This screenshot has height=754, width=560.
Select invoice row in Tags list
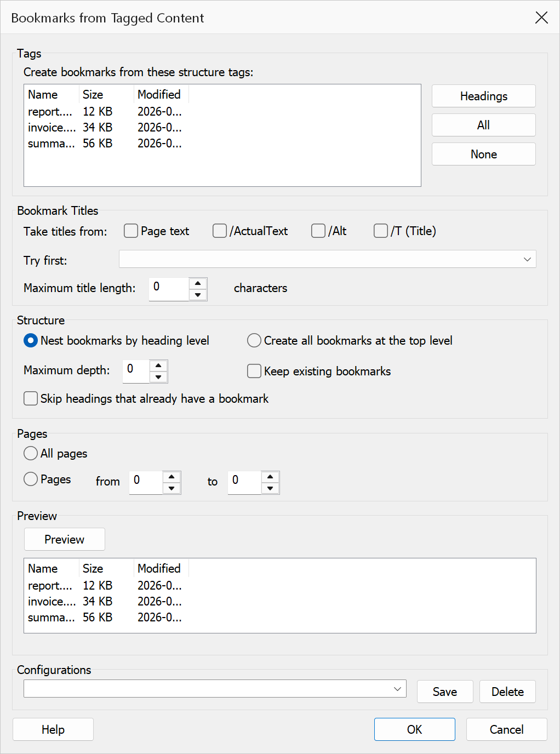[x=222, y=127]
